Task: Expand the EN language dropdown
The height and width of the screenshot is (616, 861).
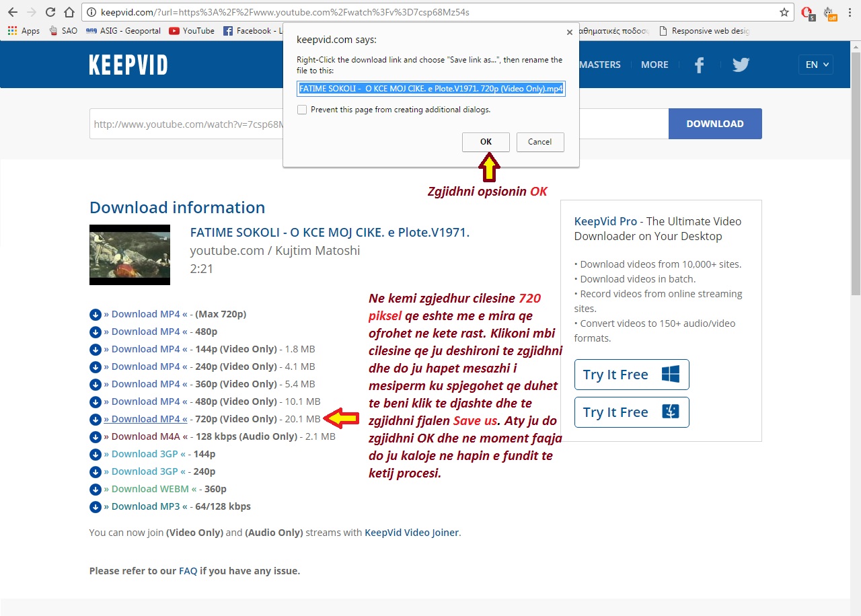Action: click(816, 65)
